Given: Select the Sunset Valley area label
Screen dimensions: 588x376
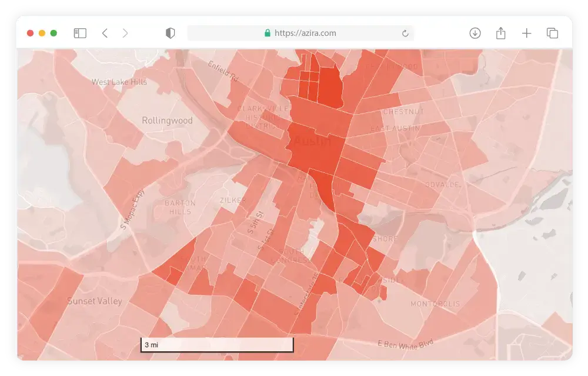Looking at the screenshot, I should 95,301.
